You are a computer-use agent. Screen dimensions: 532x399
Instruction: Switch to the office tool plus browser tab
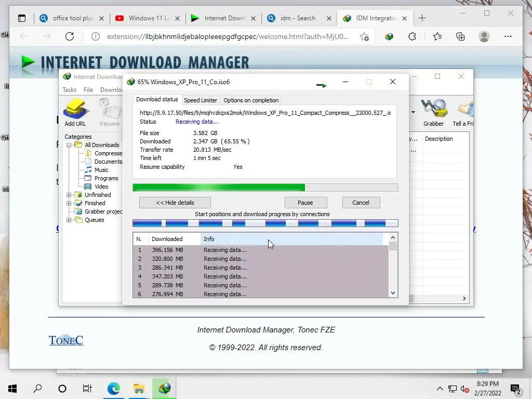pos(72,18)
